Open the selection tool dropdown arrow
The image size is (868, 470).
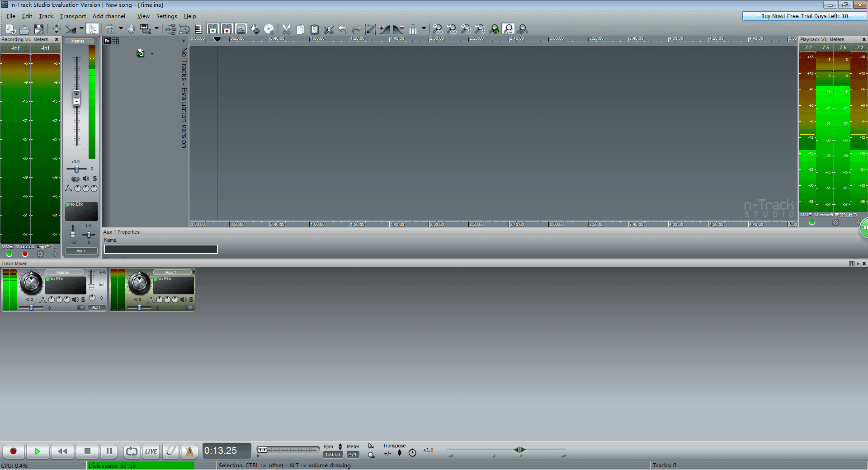pyautogui.click(x=81, y=28)
